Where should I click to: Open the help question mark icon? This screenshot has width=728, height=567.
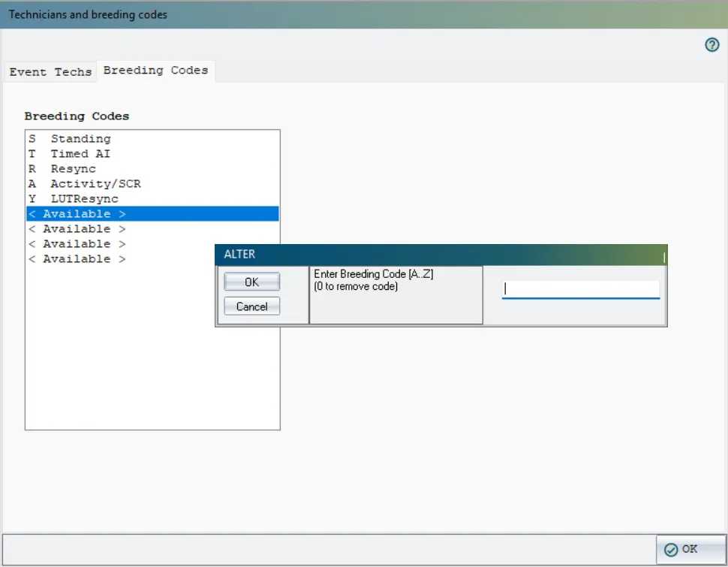pyautogui.click(x=711, y=45)
